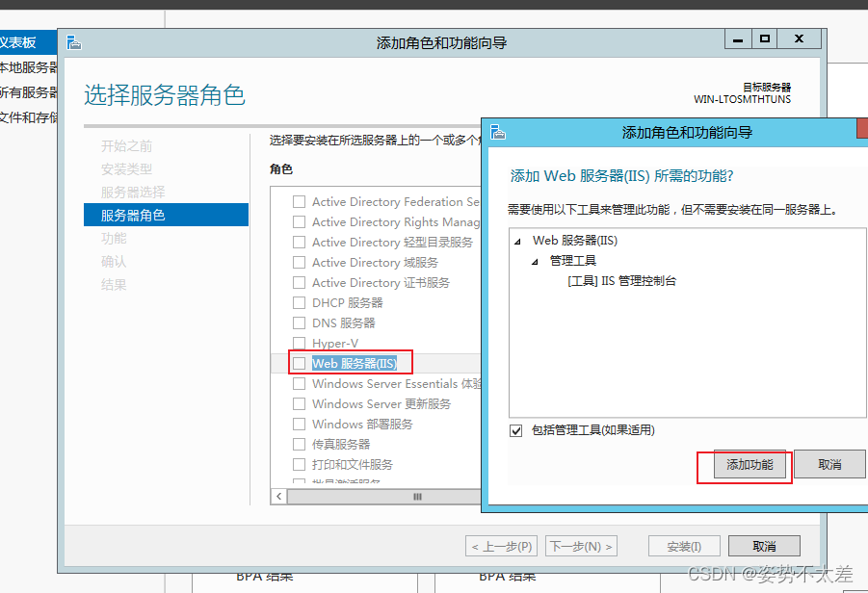Screen dimensions: 868x593
Task: Maximize the main wizard window
Action: tap(765, 39)
